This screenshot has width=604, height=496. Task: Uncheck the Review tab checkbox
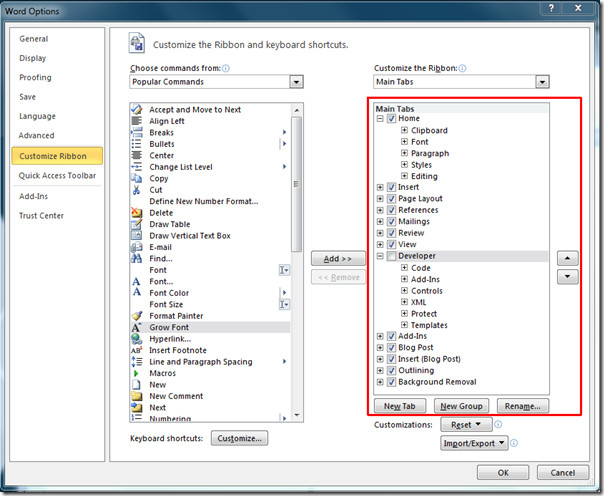391,233
